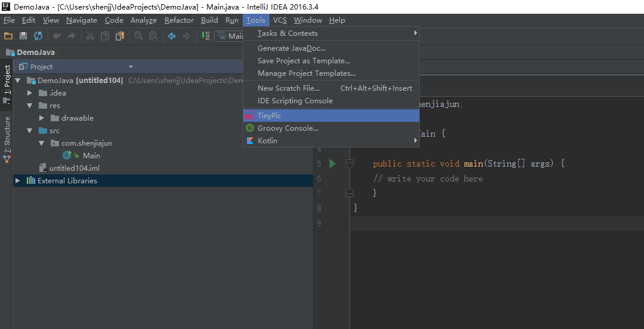
Task: Click the Make Project build icon
Action: click(x=205, y=36)
